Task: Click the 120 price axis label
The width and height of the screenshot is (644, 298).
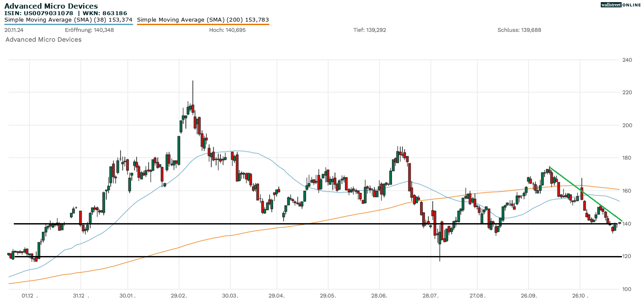Action: 628,256
